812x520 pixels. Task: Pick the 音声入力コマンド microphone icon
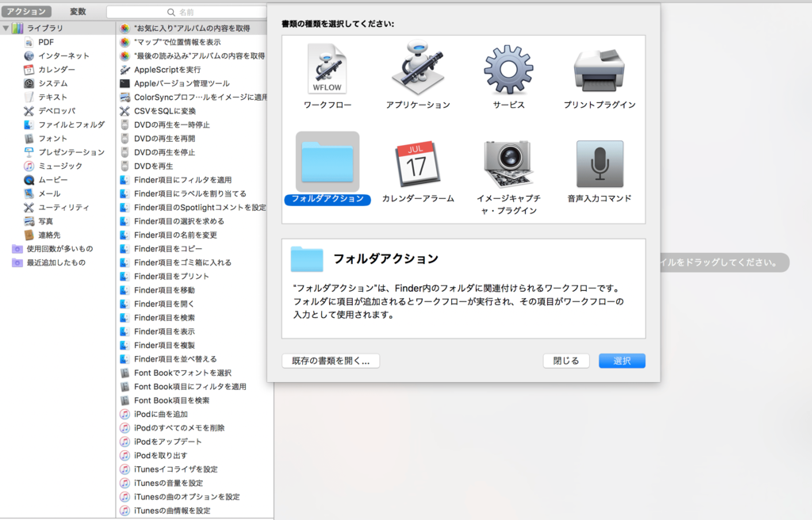[599, 163]
